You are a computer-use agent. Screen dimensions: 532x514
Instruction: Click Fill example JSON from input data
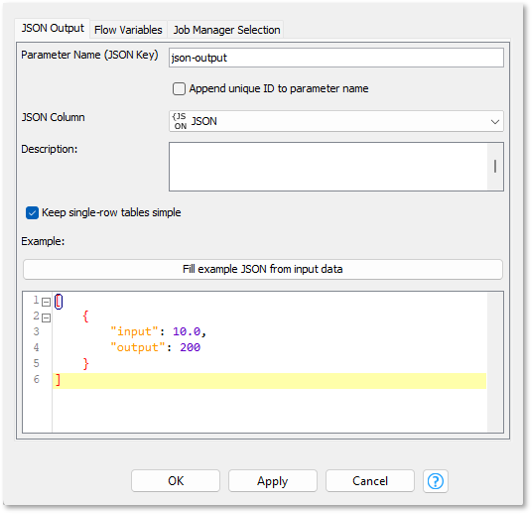(263, 269)
